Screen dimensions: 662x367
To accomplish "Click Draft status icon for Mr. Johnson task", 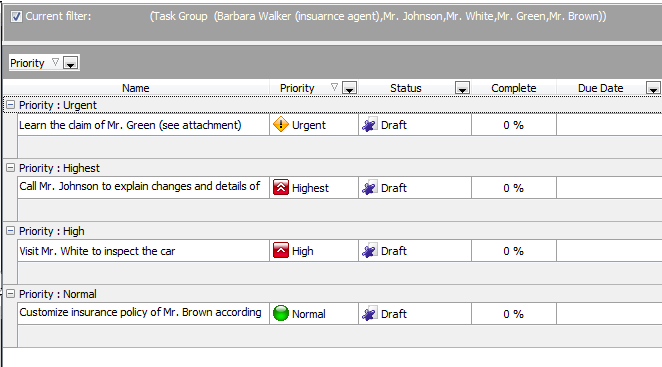I will tap(369, 188).
